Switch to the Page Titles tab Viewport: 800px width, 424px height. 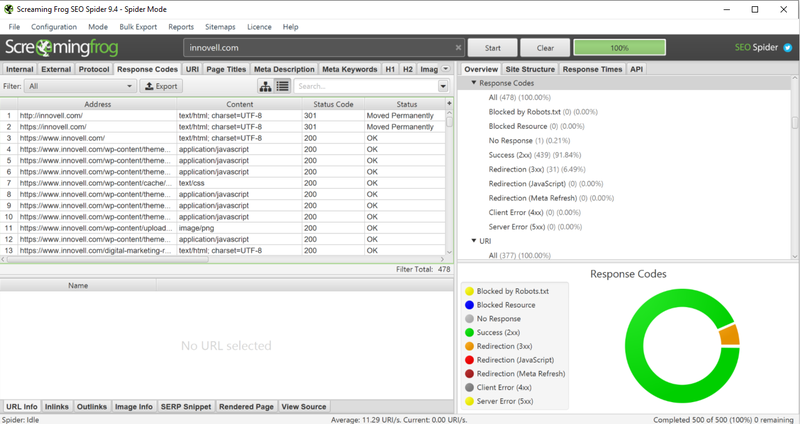click(226, 69)
